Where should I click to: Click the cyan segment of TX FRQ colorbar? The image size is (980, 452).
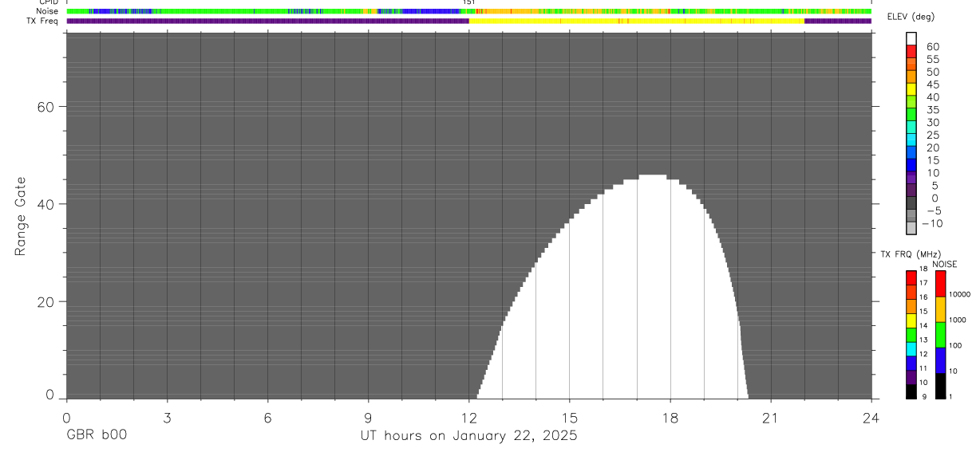[911, 348]
